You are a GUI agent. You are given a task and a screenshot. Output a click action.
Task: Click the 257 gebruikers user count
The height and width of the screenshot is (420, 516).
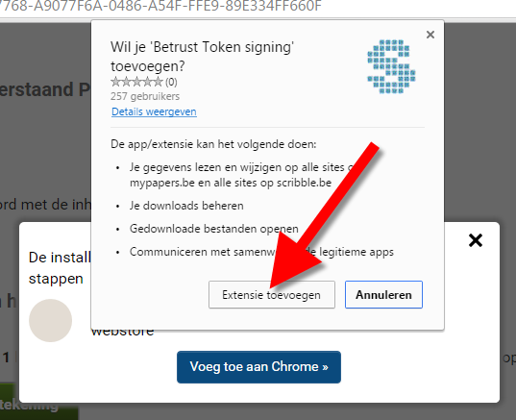click(145, 96)
